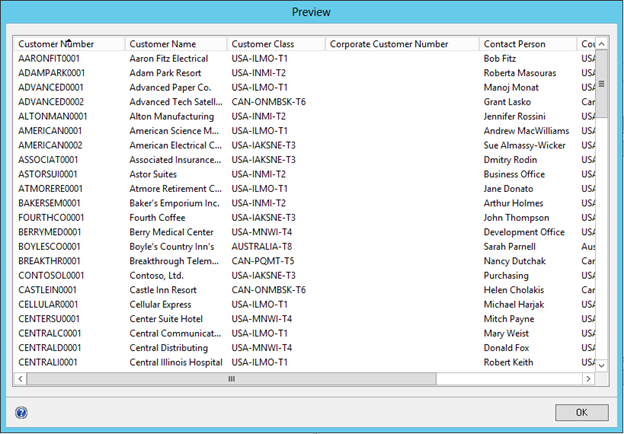Choose CASTLEIN0001 customer number
Image resolution: width=624 pixels, height=434 pixels.
47,290
